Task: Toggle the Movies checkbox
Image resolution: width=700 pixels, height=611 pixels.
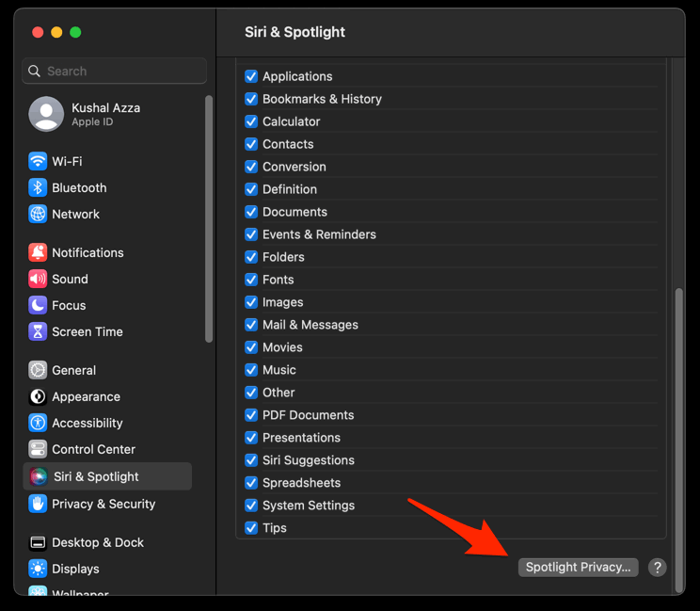Action: point(251,347)
